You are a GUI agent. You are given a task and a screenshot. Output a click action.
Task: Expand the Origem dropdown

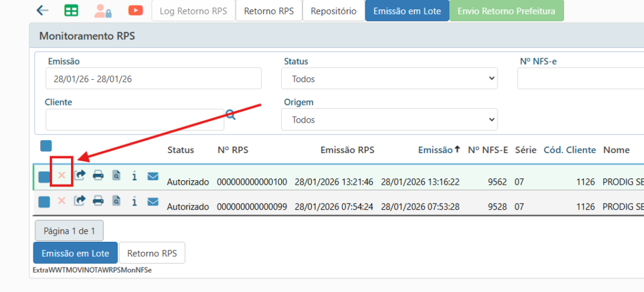(x=389, y=119)
